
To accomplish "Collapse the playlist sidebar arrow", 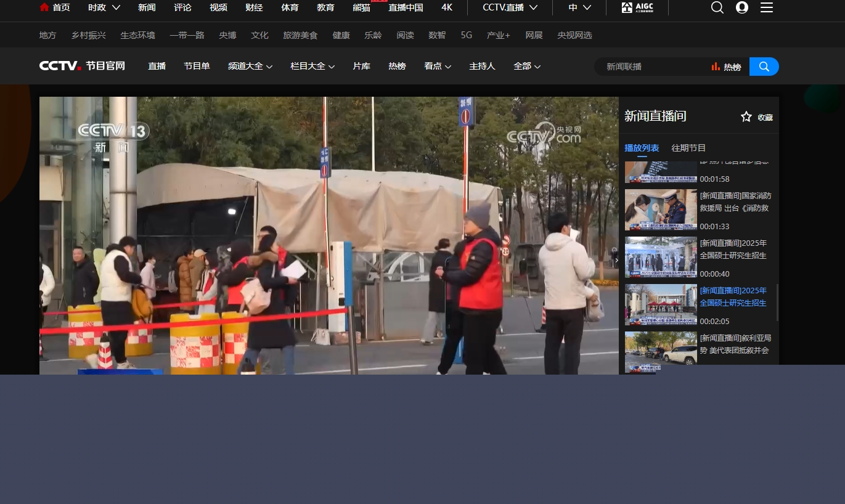I will 617,261.
